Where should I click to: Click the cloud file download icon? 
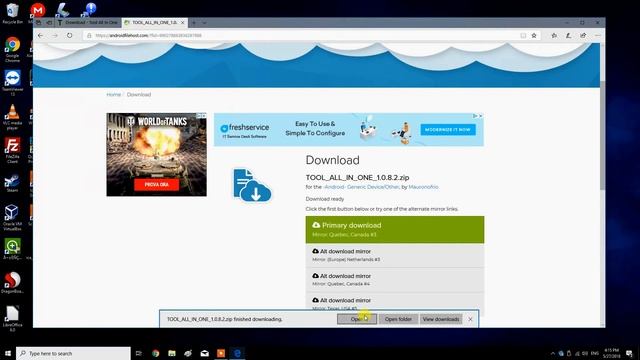(x=252, y=186)
